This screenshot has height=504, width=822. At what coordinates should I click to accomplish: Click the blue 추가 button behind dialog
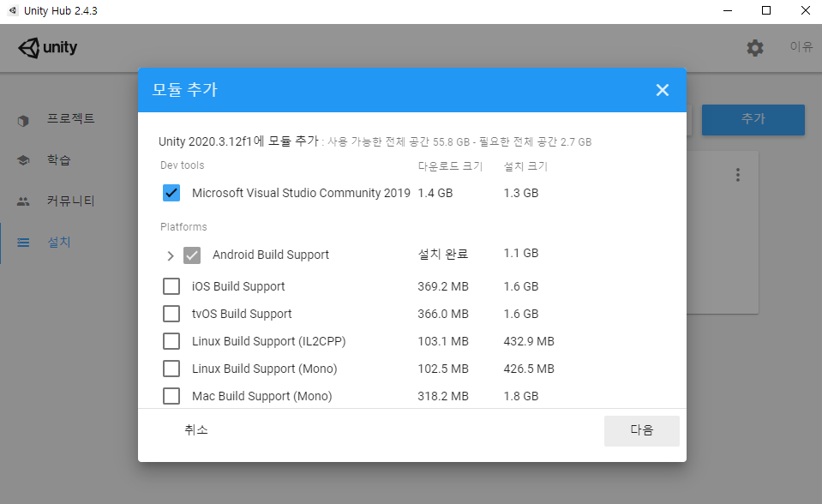coord(753,120)
